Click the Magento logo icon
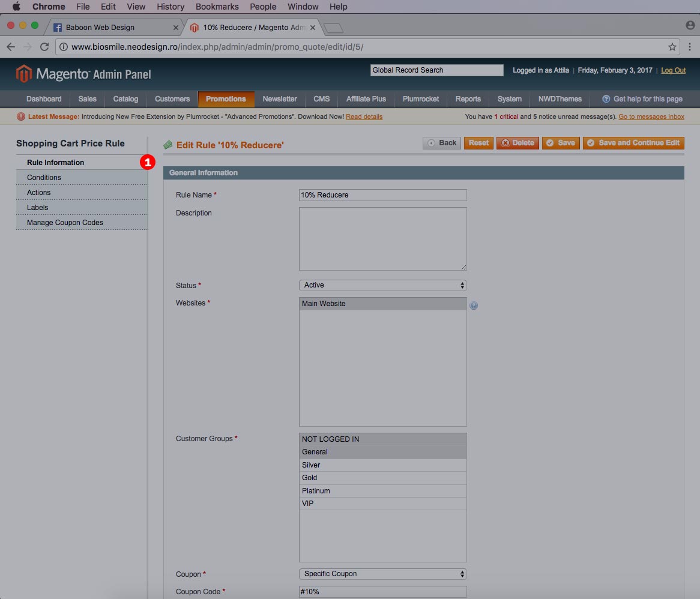The height and width of the screenshot is (599, 700). (23, 74)
